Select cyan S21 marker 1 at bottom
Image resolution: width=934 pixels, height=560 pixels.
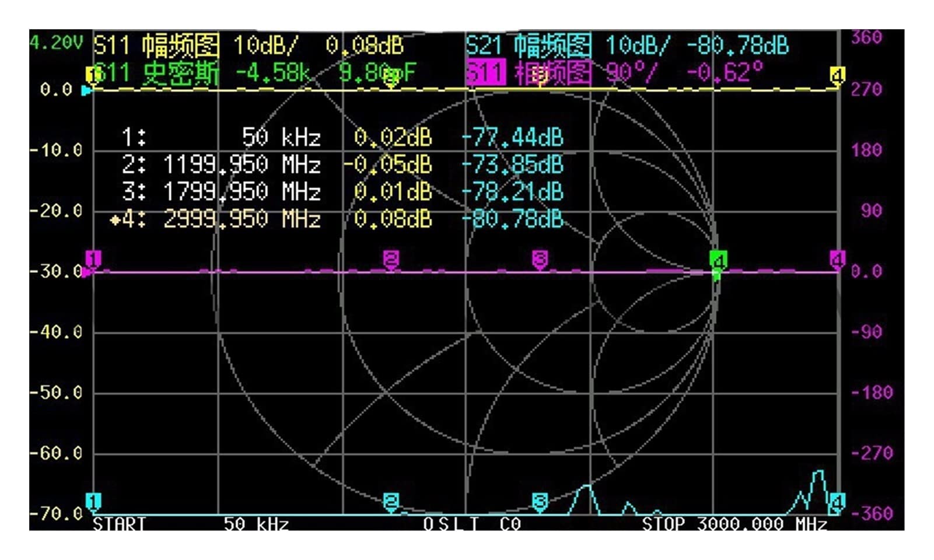coord(93,502)
